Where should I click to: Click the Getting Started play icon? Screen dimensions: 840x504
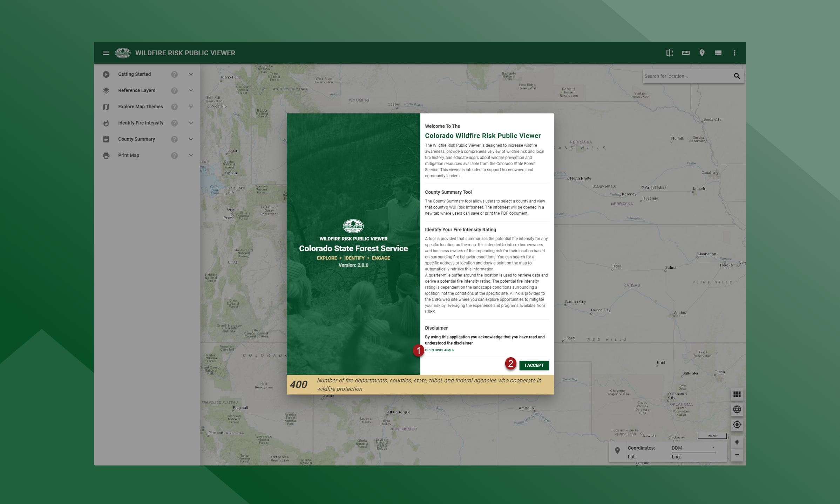(x=106, y=74)
